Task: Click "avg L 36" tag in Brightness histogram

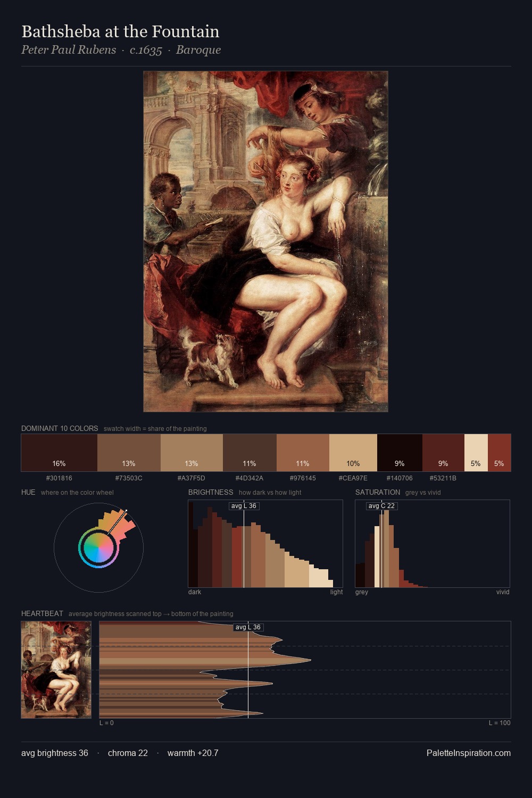Action: point(244,506)
